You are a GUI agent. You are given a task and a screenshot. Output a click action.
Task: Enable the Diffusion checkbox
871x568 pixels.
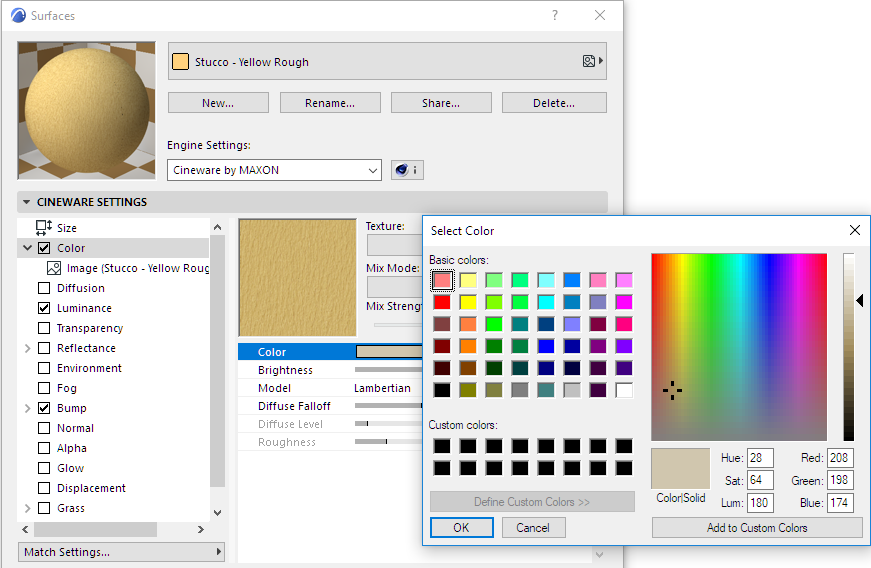[44, 288]
